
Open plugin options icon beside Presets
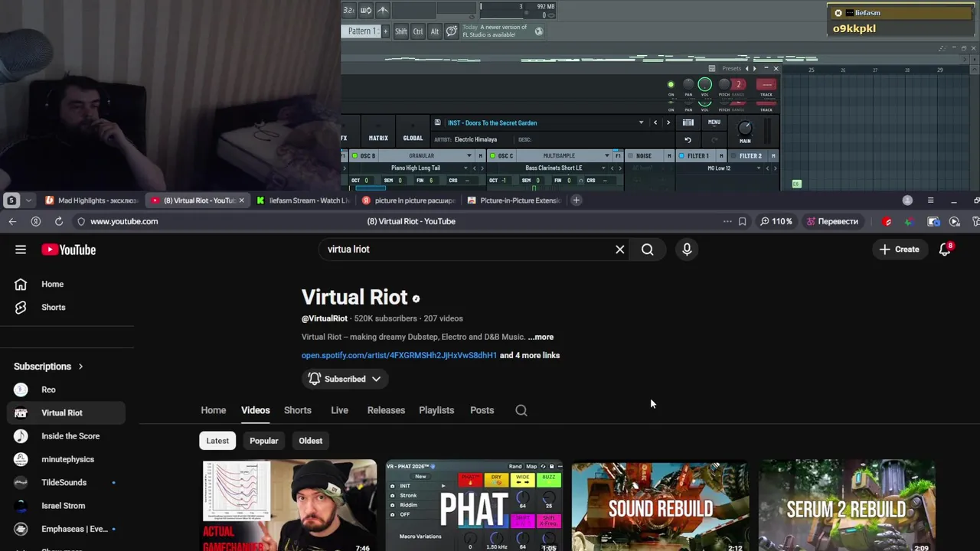(712, 69)
